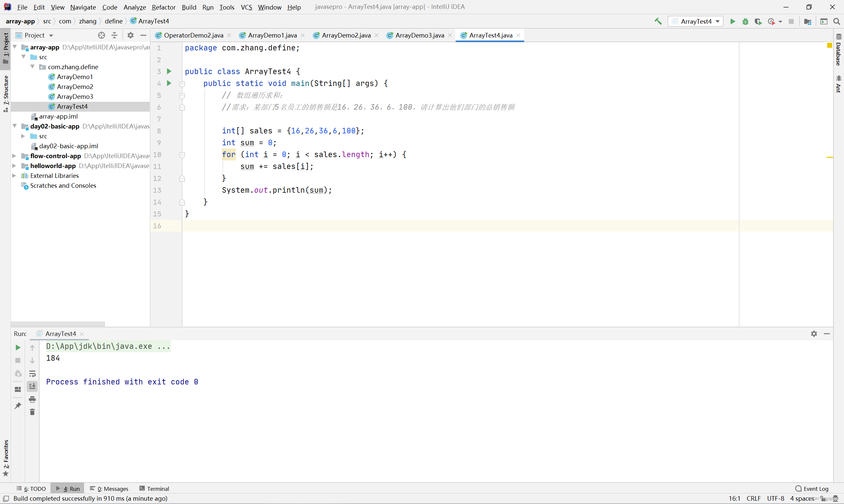
Task: Click Down the stack trace arrow
Action: [32, 360]
